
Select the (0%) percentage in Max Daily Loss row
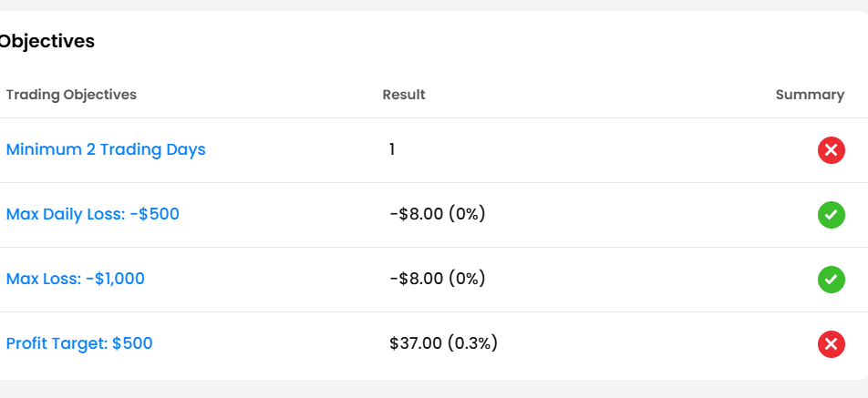(467, 214)
